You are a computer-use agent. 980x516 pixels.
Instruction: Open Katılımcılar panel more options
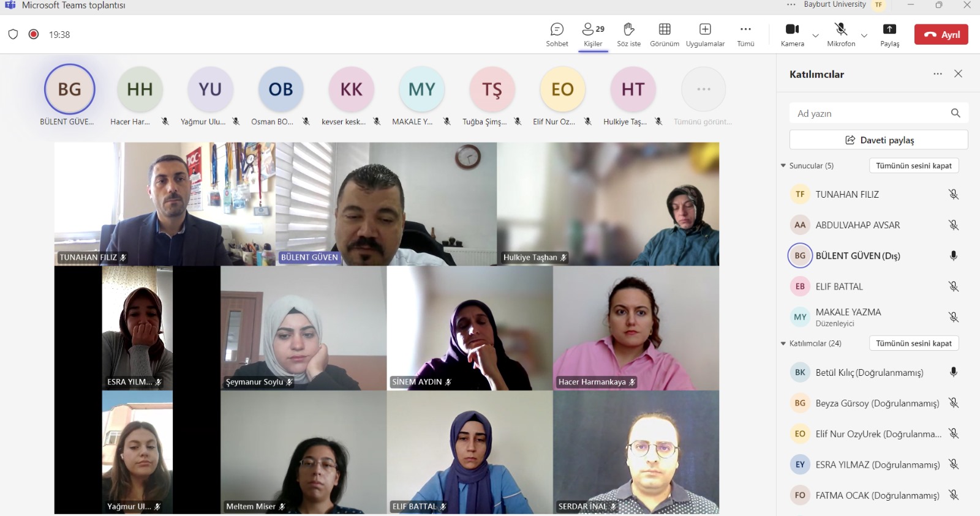pos(938,73)
